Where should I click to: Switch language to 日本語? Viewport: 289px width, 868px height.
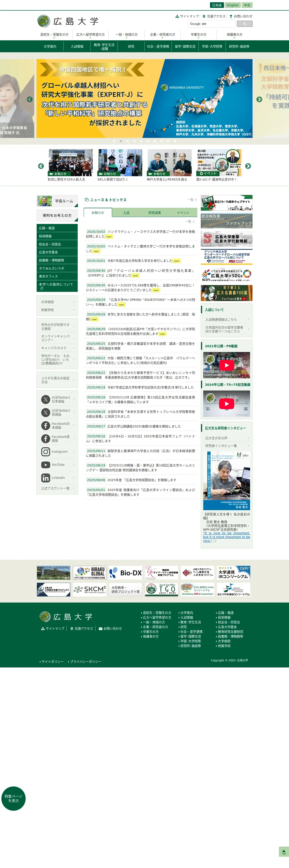(217, 5)
